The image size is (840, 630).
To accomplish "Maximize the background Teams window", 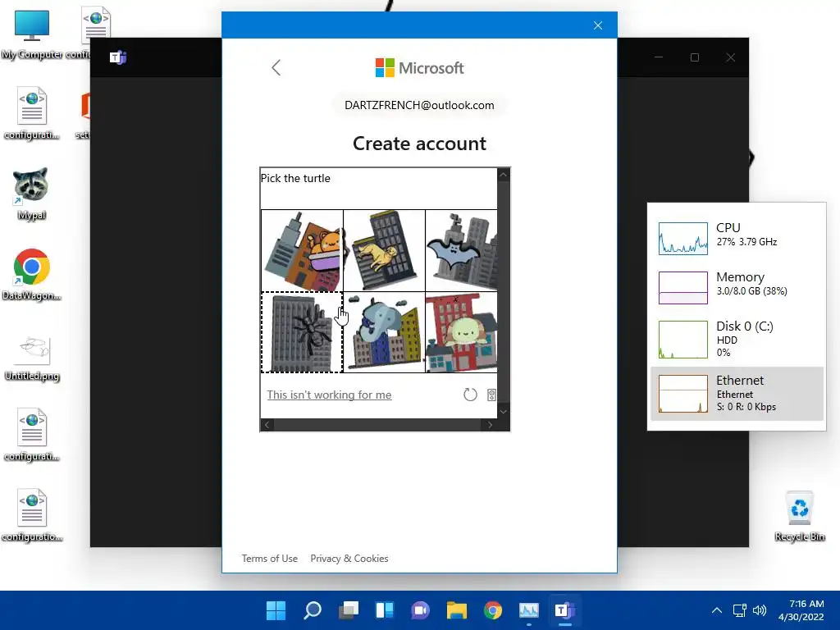I will click(x=695, y=57).
